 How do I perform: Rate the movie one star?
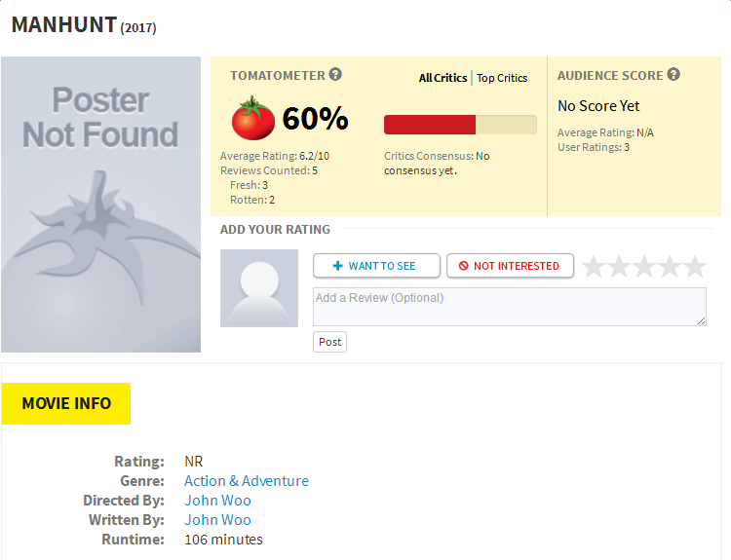click(x=594, y=266)
